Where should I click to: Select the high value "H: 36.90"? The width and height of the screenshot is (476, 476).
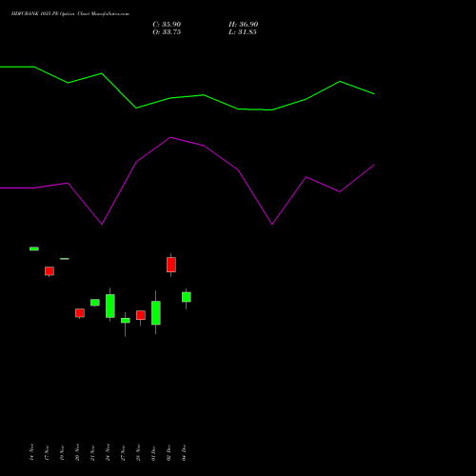tap(243, 25)
